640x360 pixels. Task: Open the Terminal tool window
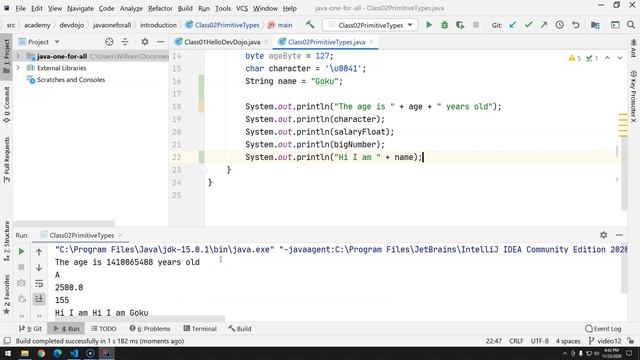pos(200,328)
